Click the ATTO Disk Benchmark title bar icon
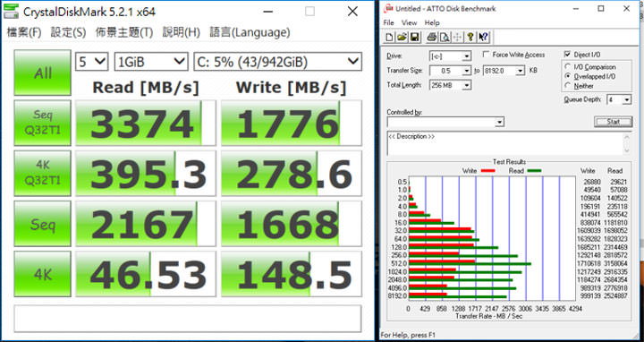Screen dimensions: 644x342 [x=388, y=9]
